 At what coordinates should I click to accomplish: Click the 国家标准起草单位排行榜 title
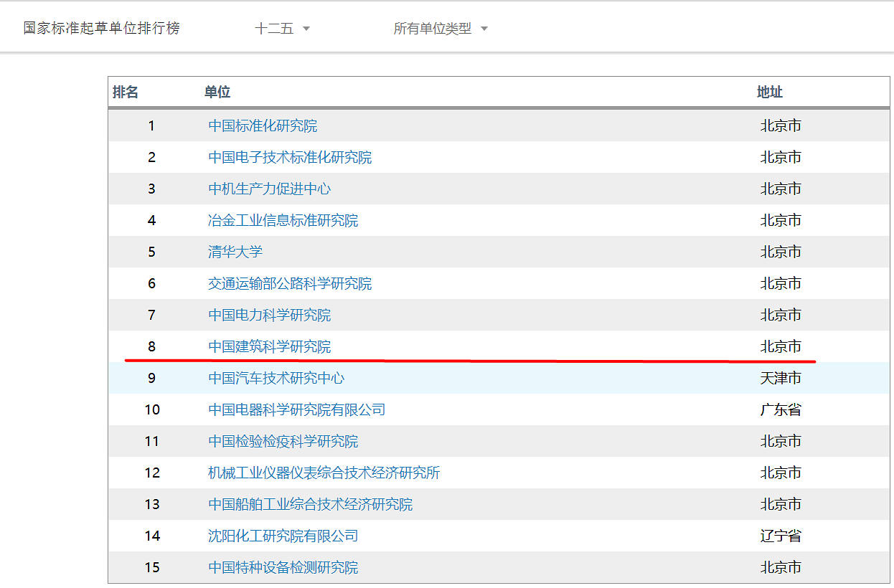[101, 28]
